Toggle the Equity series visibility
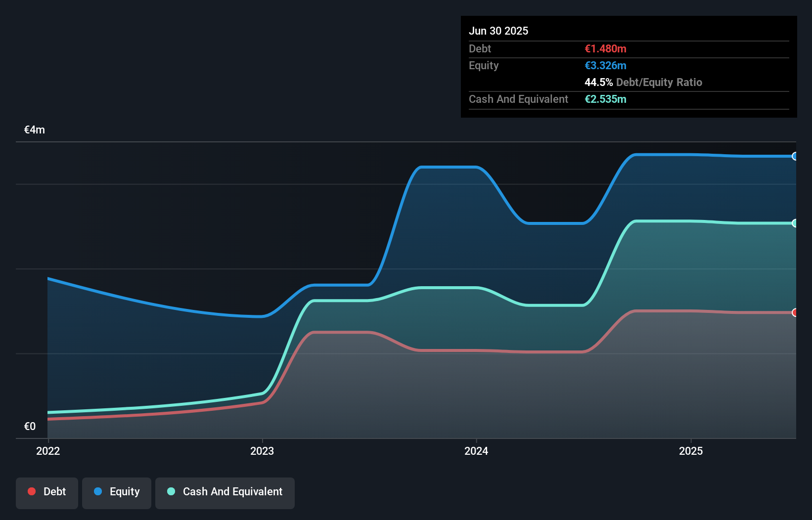 pyautogui.click(x=116, y=492)
